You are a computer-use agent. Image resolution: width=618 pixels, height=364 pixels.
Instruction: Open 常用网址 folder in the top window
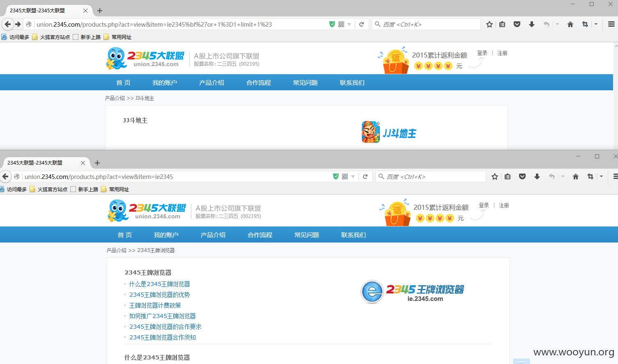click(117, 37)
